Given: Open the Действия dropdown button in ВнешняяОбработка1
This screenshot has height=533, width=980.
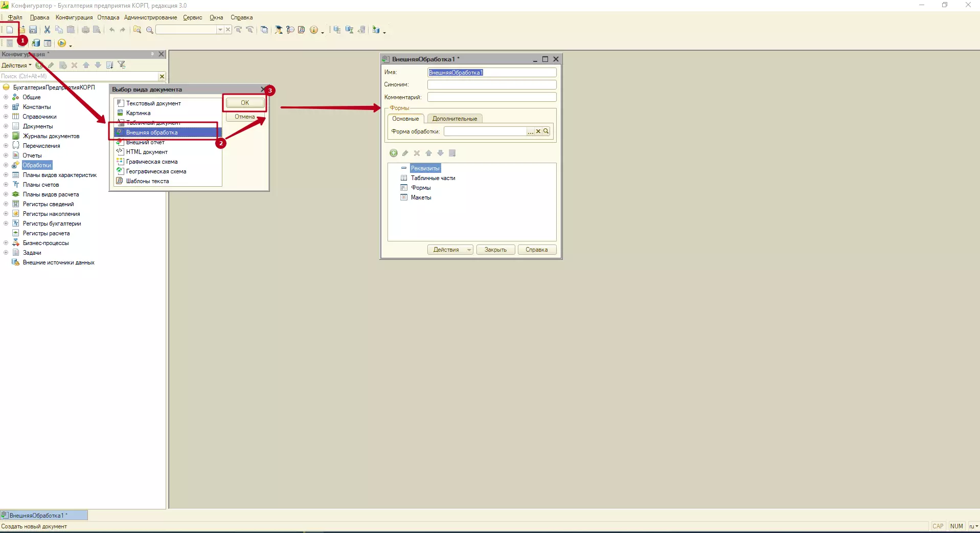Looking at the screenshot, I should coord(450,250).
